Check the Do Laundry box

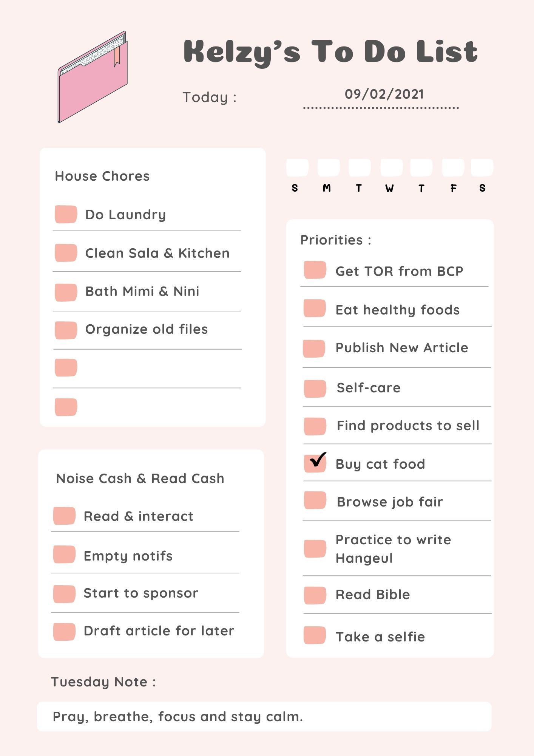pos(66,214)
